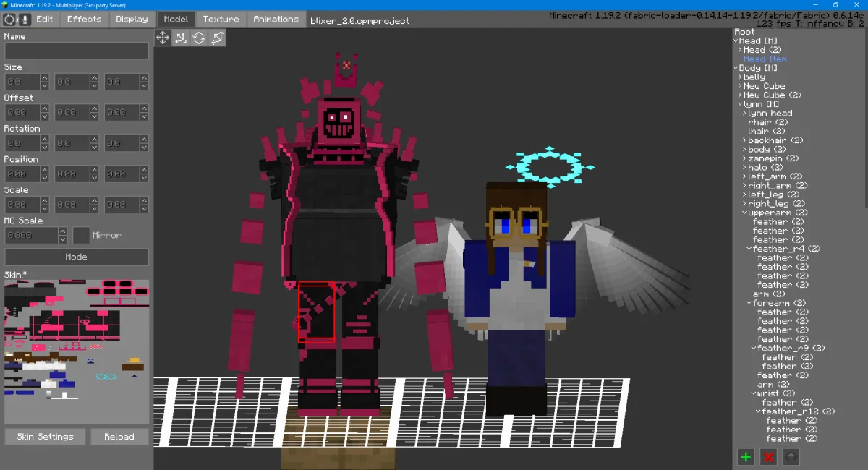Click the blixer_2.0.cpmproject file name
This screenshot has width=868, height=470.
[359, 21]
